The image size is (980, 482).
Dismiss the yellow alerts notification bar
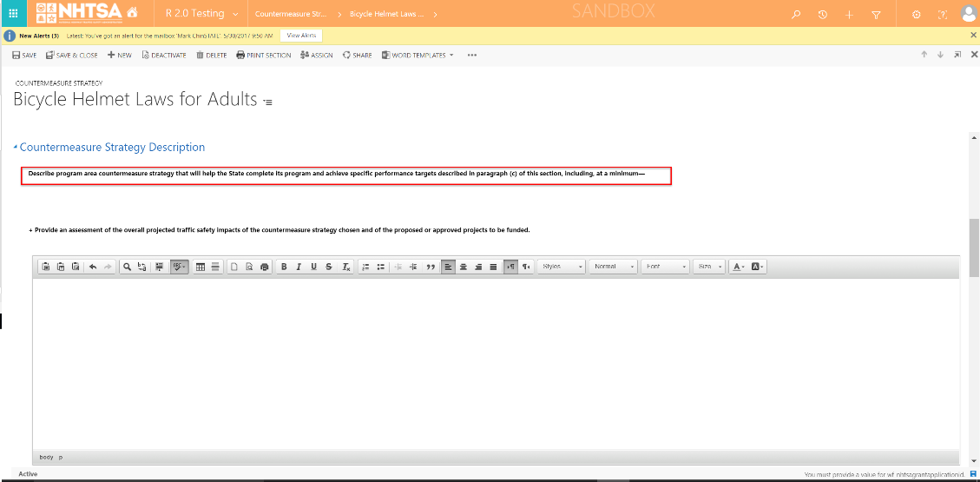(973, 36)
